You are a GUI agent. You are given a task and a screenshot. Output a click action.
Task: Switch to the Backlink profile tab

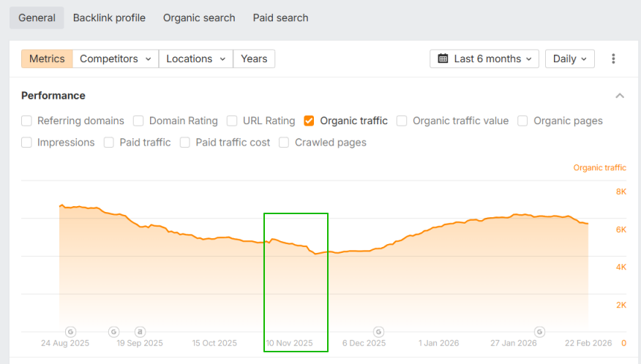[x=109, y=18]
